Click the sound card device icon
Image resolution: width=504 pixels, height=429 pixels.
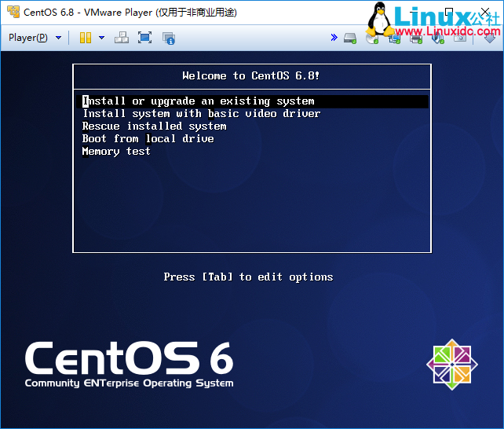pyautogui.click(x=439, y=37)
